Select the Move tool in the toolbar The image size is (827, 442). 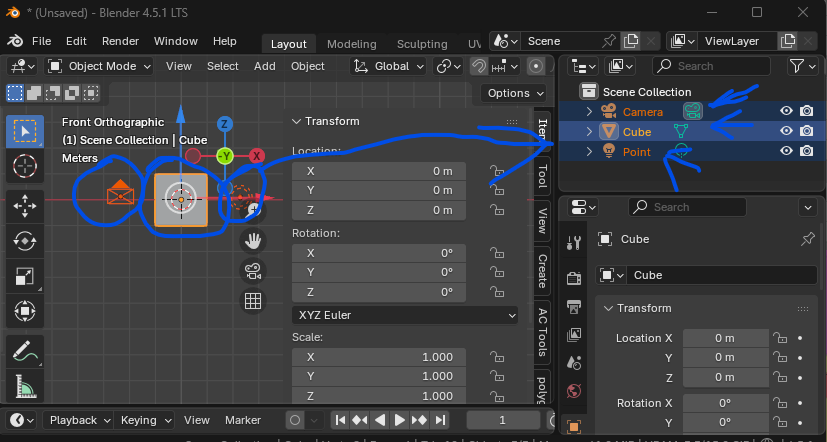coord(25,205)
